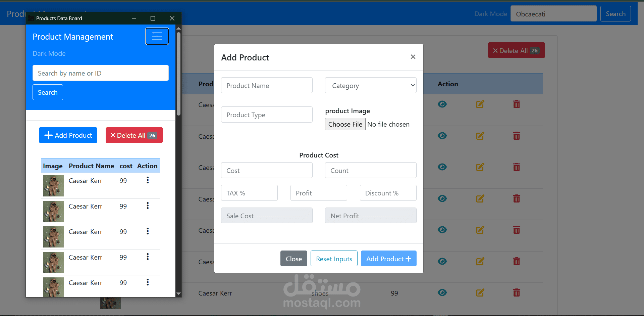The image size is (644, 316).
Task: Click the edit pencil in the shoes row
Action: pos(480,292)
